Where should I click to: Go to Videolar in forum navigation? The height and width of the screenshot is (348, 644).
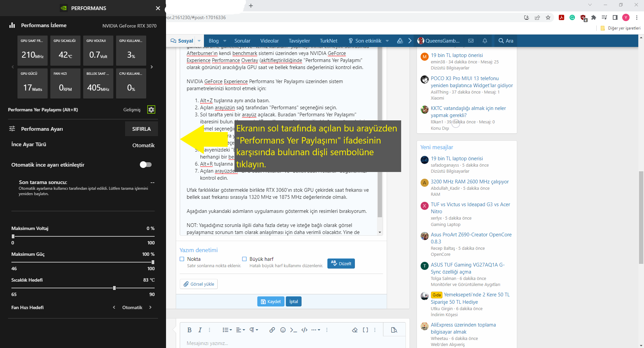point(269,41)
